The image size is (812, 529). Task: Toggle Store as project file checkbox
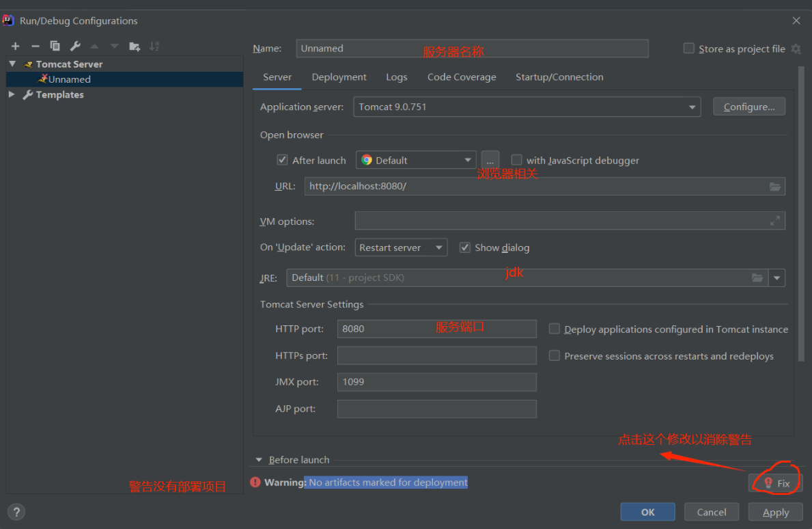coord(689,49)
